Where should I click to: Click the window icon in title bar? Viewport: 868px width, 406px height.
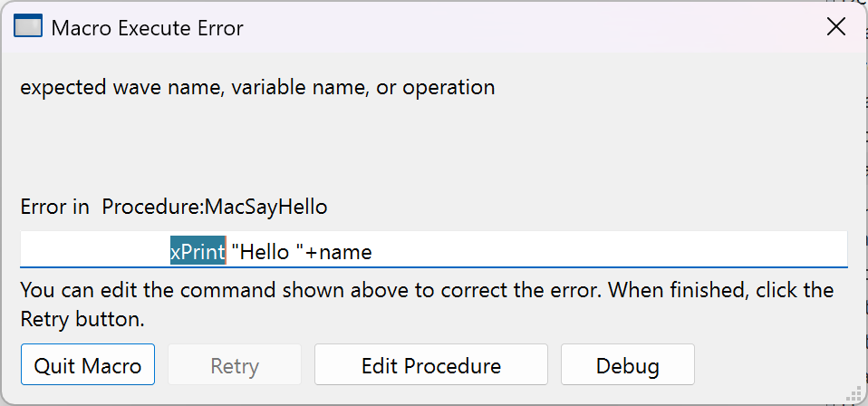pyautogui.click(x=29, y=27)
